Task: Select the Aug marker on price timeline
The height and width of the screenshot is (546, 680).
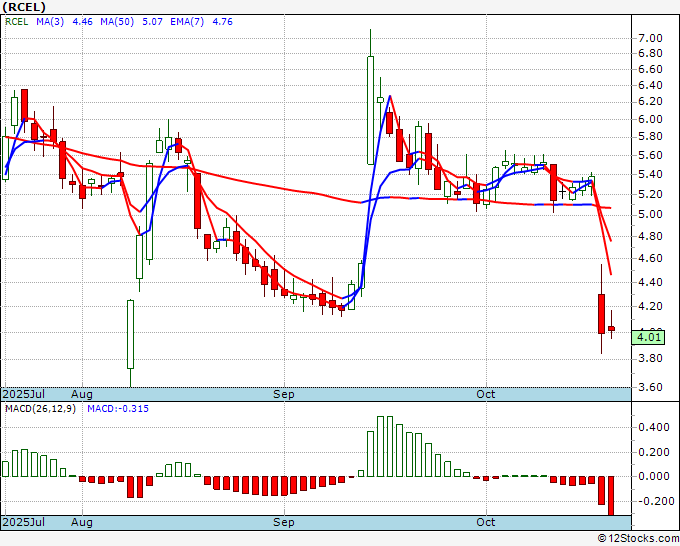Action: click(x=82, y=394)
